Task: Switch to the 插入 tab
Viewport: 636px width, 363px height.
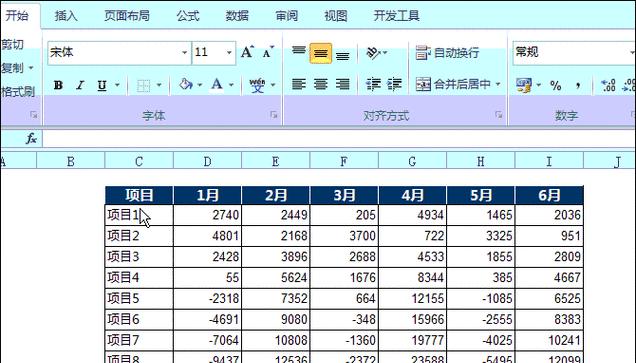Action: [66, 16]
